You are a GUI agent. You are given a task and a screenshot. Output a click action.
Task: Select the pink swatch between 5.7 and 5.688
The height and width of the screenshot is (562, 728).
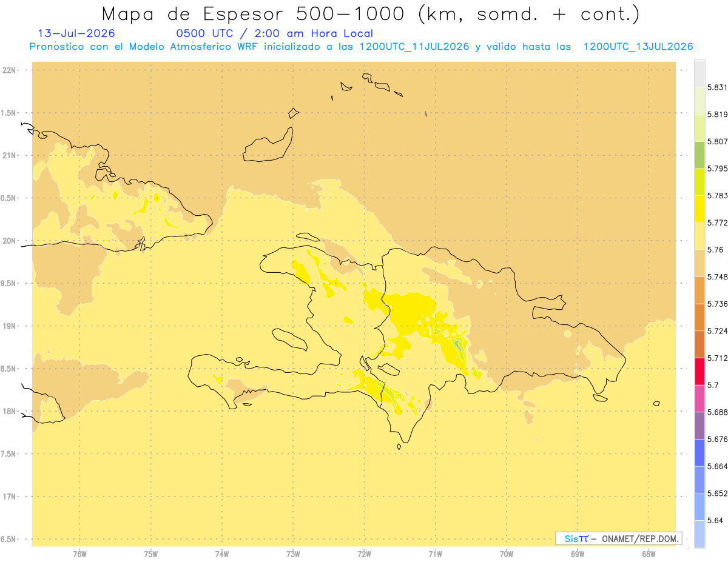click(699, 398)
